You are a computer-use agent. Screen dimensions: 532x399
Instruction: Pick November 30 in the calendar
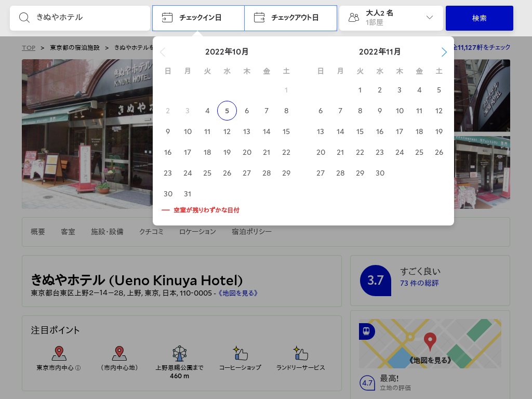point(380,173)
